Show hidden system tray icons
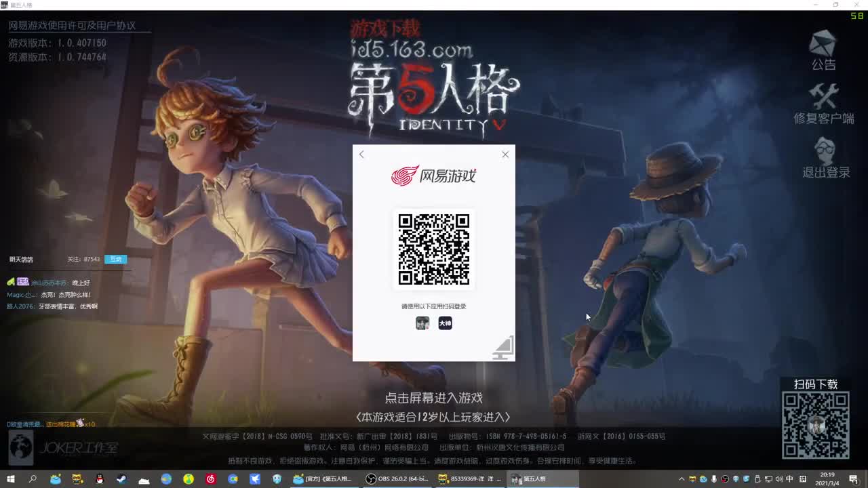Screen dimensions: 868x488 pyautogui.click(x=682, y=479)
